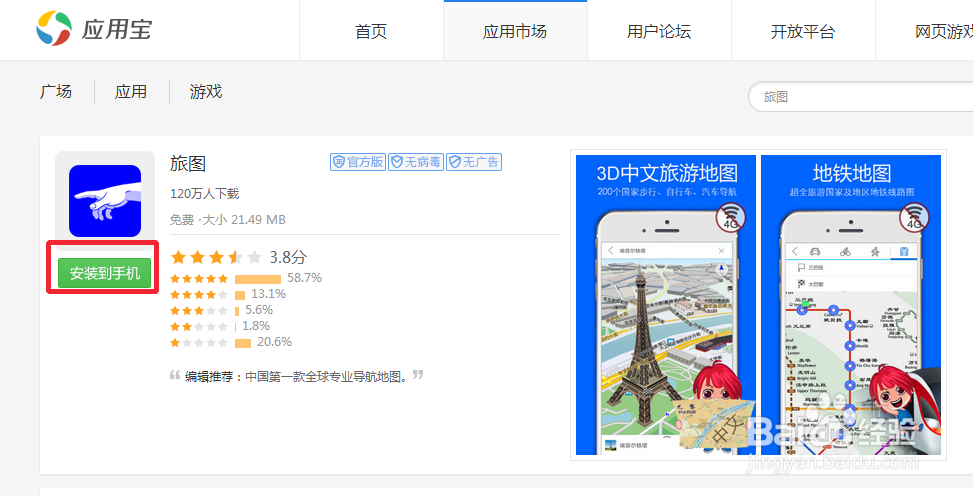Open 网页游戏 tab
The width and height of the screenshot is (973, 496).
click(943, 31)
